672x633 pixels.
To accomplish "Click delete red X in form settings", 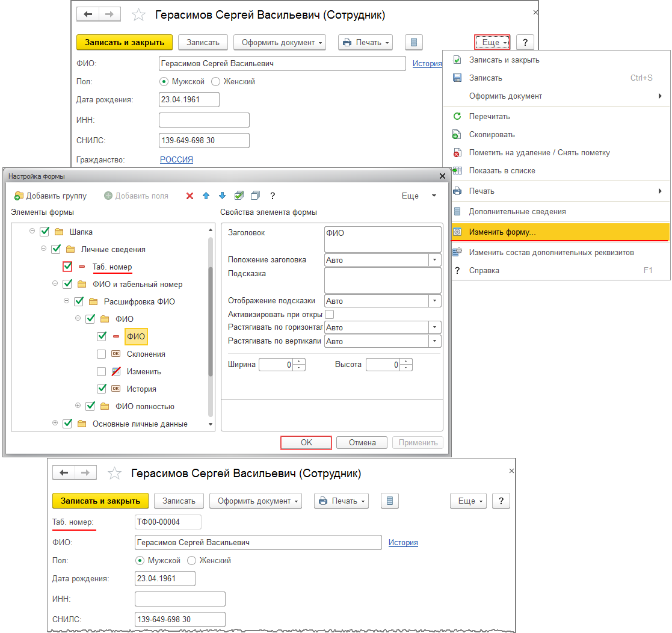I will (190, 196).
